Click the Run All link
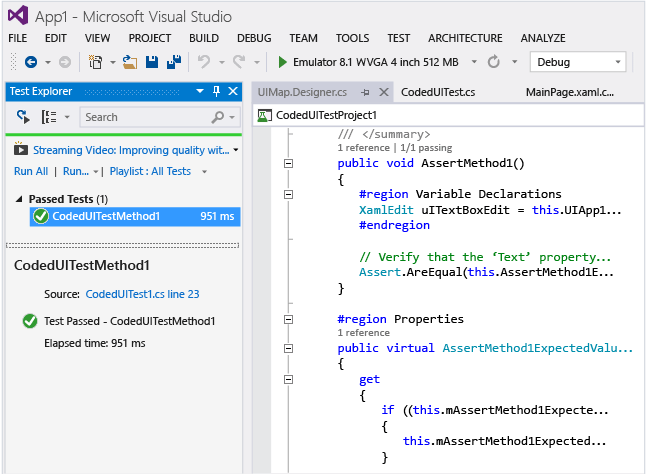Viewport: 646px width, 474px height. click(x=31, y=171)
